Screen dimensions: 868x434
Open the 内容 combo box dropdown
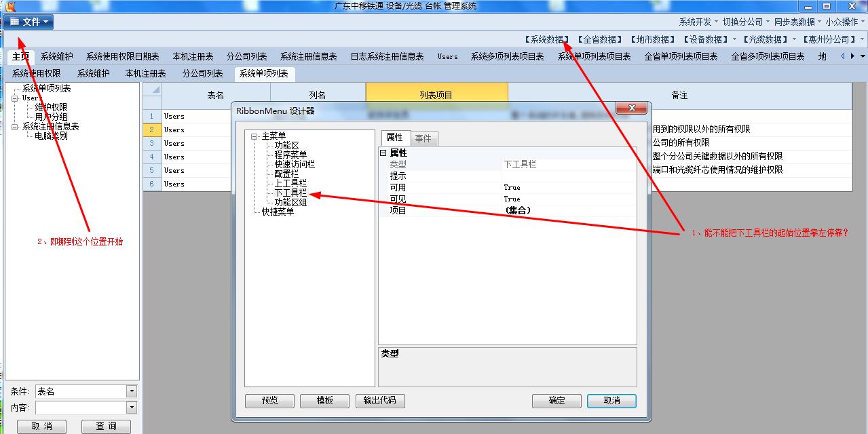pos(131,407)
